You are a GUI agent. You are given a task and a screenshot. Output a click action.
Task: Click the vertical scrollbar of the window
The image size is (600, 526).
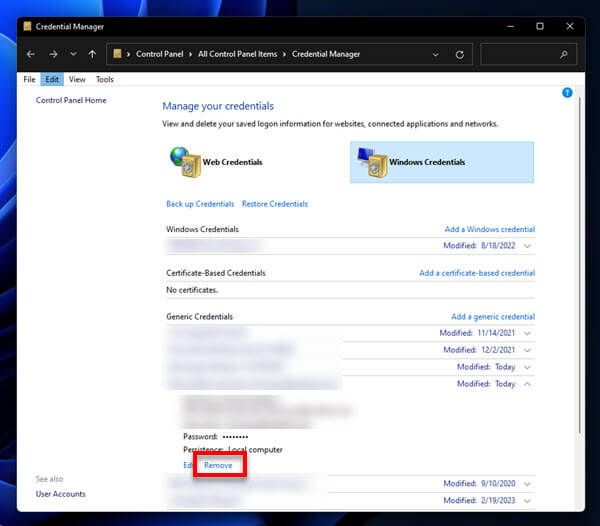coord(580,264)
